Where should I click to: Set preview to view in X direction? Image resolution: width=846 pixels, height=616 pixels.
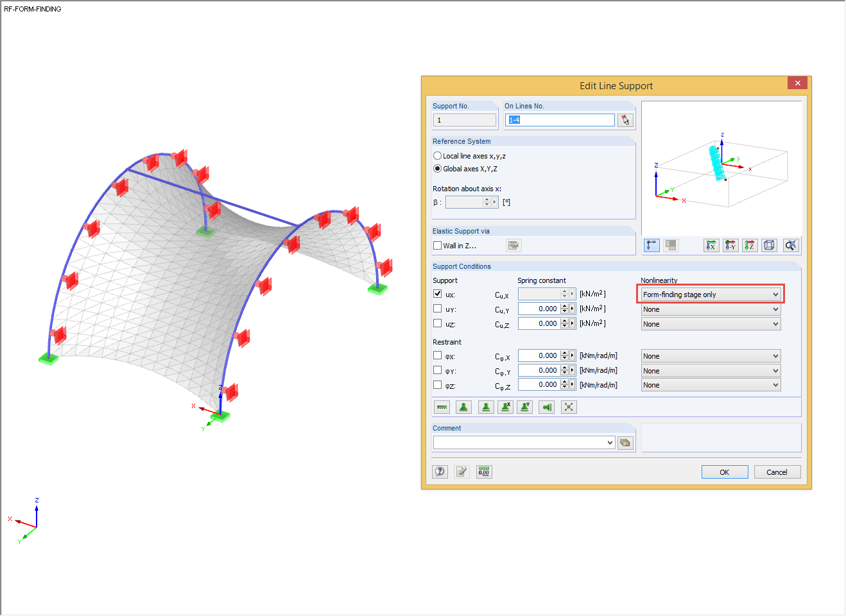click(711, 245)
